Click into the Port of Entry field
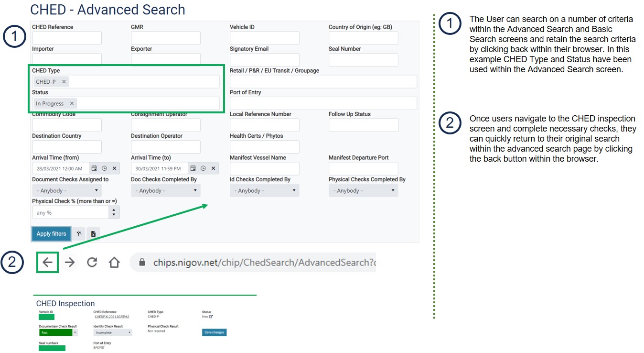The image size is (644, 353). pos(323,103)
